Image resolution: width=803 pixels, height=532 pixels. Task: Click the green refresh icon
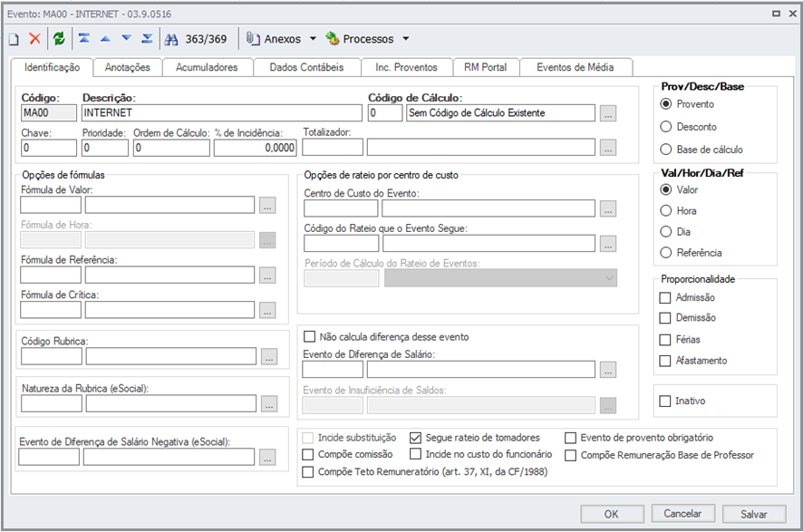[x=59, y=38]
